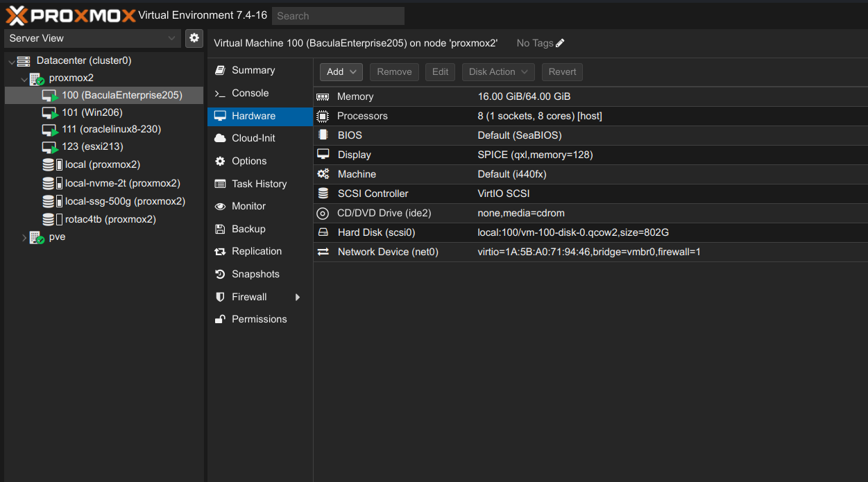Select rotac4tb (proxmox2) storage
The width and height of the screenshot is (868, 482).
104,219
